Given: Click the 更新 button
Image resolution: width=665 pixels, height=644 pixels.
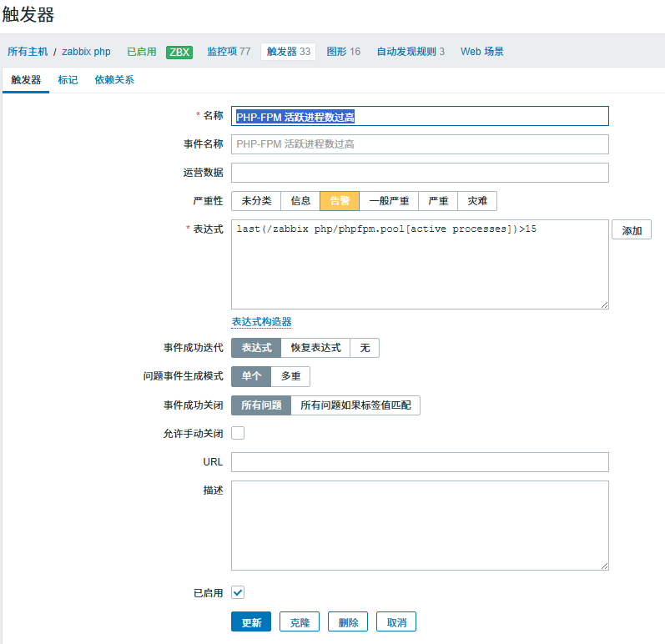Looking at the screenshot, I should tap(251, 622).
